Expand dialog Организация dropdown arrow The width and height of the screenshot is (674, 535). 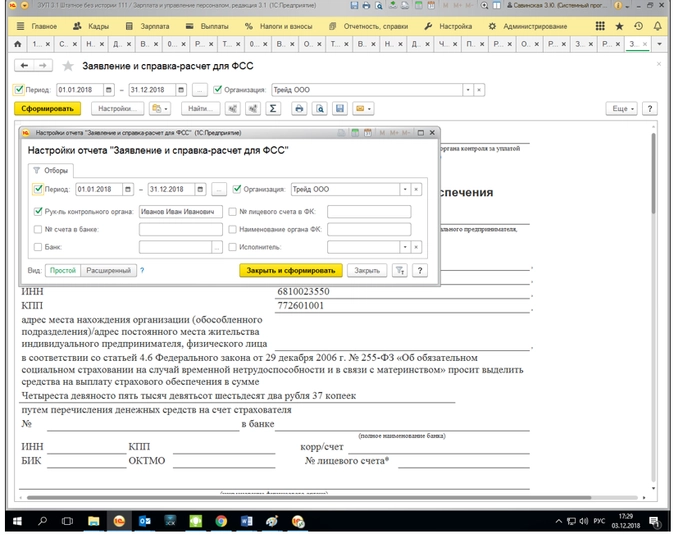tap(405, 189)
